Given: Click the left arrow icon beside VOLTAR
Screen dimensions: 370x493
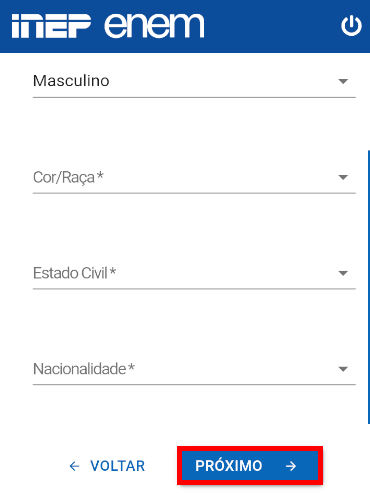Looking at the screenshot, I should [74, 466].
